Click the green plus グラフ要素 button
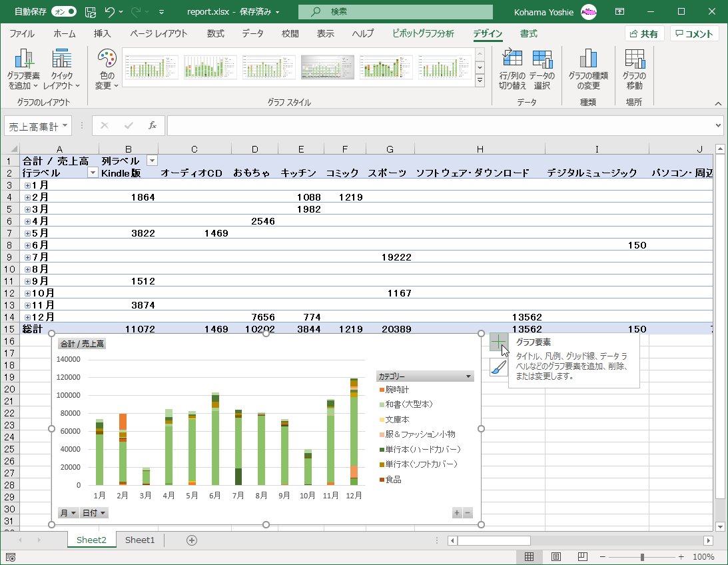The width and height of the screenshot is (728, 565). tap(498, 342)
